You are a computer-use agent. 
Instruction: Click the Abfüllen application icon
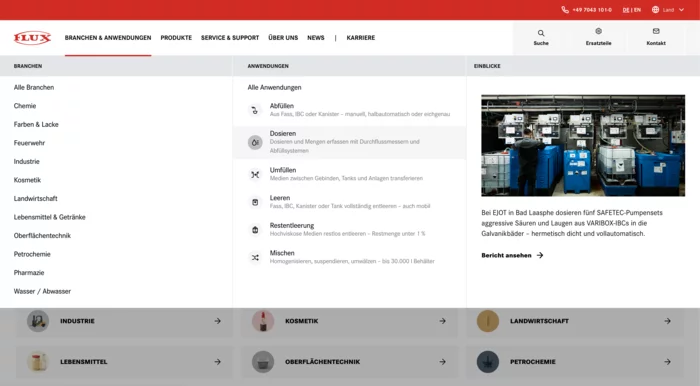255,110
